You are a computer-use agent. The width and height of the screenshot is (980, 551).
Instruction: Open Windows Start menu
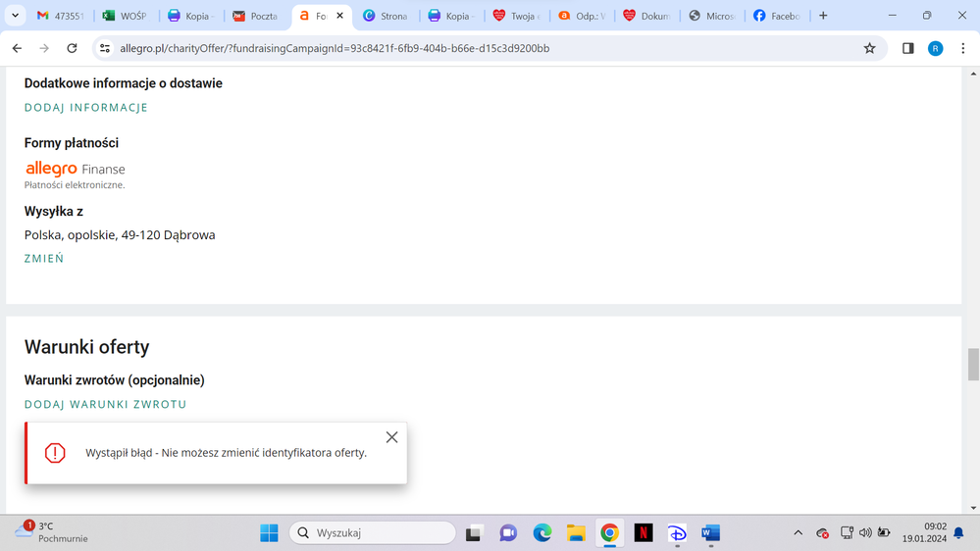pos(269,532)
